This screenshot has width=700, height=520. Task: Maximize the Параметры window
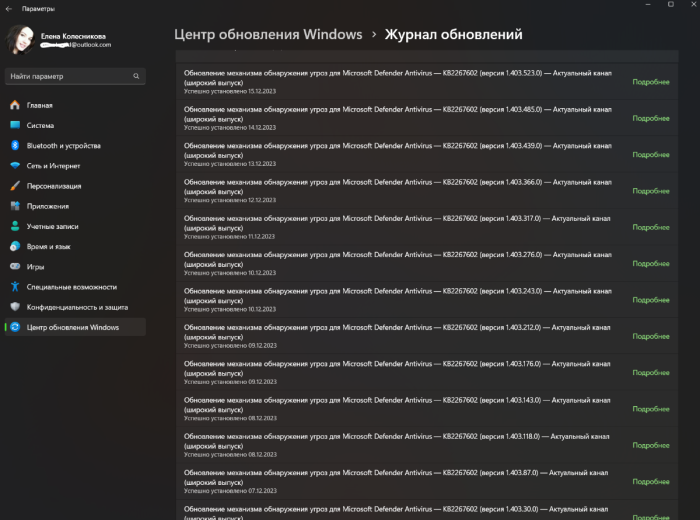coord(671,4)
